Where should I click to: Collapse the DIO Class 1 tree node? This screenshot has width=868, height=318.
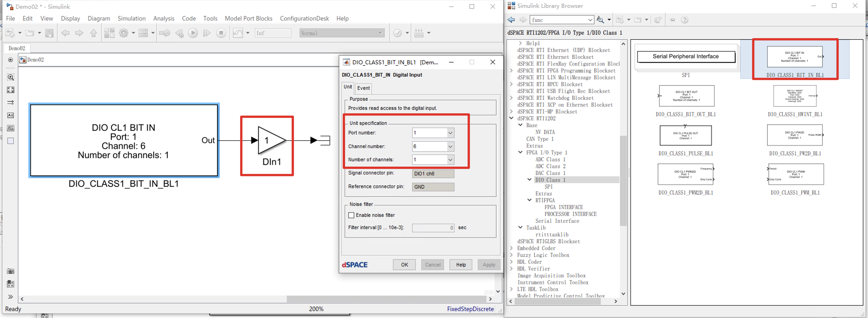530,180
